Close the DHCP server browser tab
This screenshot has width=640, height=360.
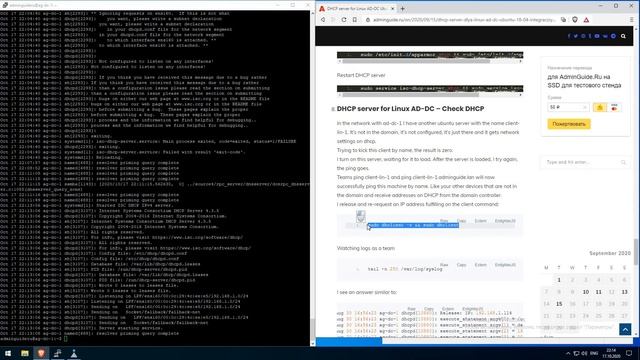[393, 8]
